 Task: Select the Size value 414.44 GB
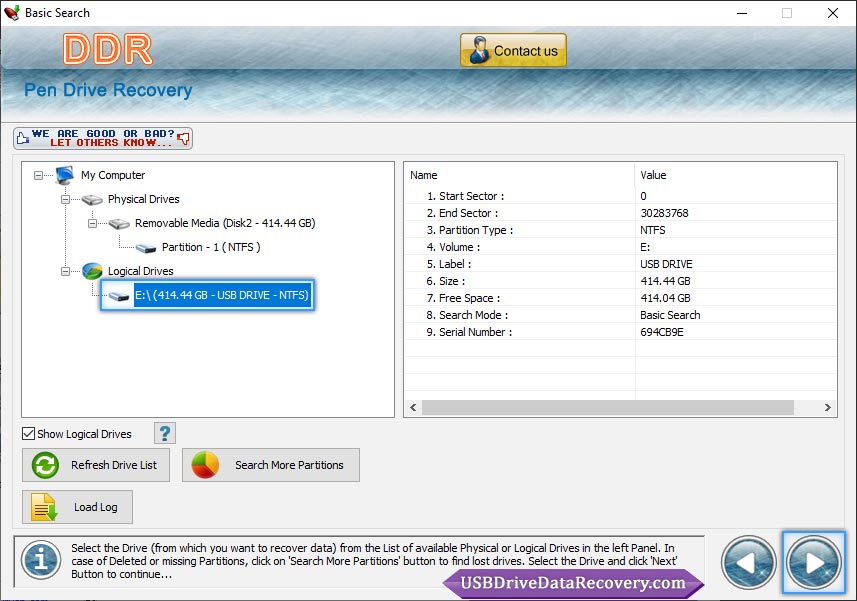665,281
